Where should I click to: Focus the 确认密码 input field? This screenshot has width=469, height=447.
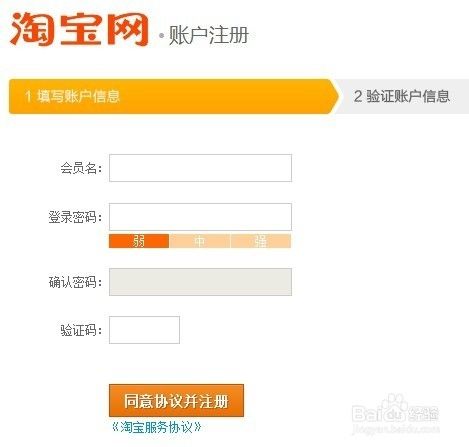[200, 282]
